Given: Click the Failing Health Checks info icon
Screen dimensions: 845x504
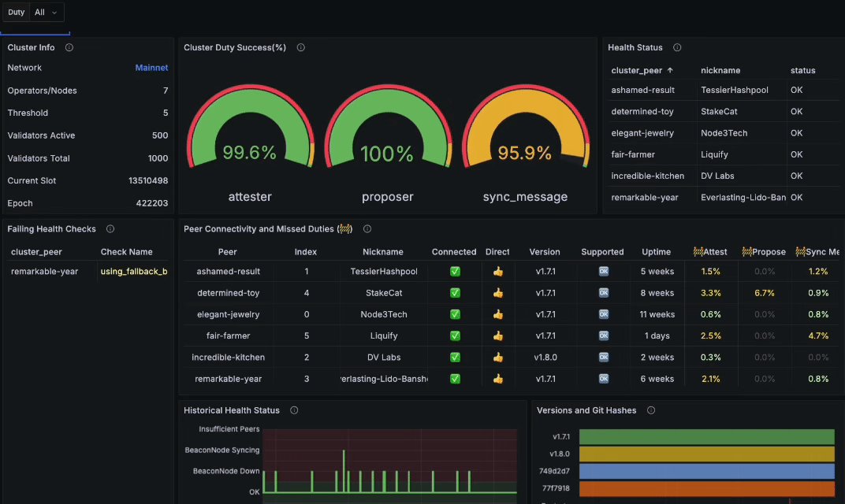Looking at the screenshot, I should [x=110, y=229].
